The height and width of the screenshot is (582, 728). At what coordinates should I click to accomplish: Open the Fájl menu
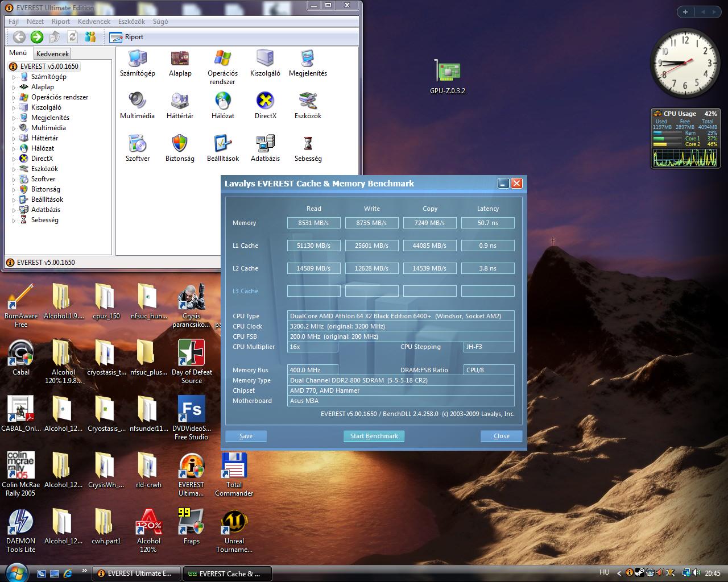coord(14,22)
